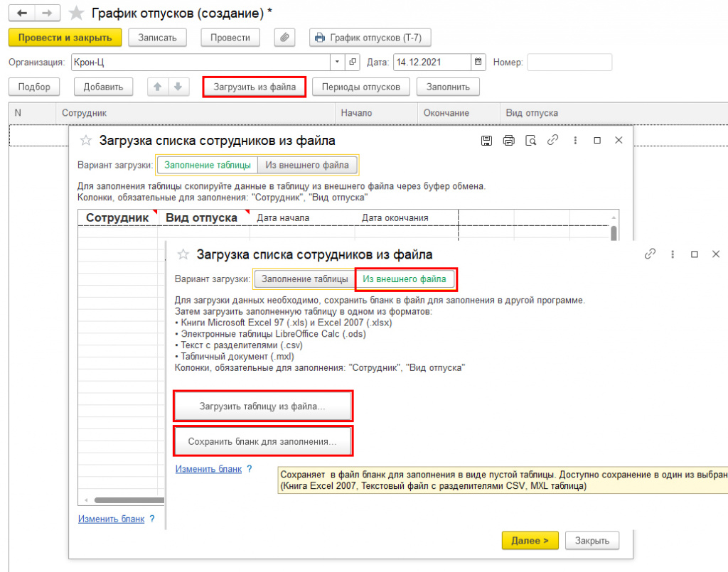
Task: Open the selected organization card icon
Action: [353, 62]
